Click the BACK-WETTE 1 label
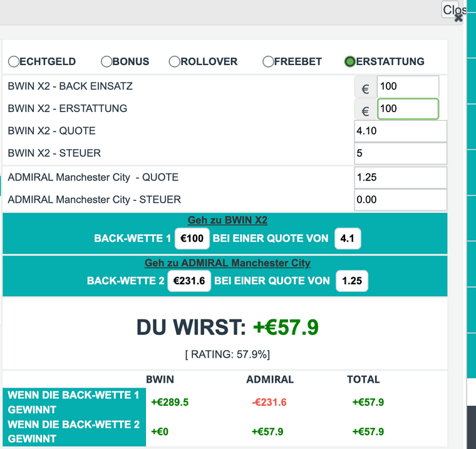 click(x=133, y=239)
